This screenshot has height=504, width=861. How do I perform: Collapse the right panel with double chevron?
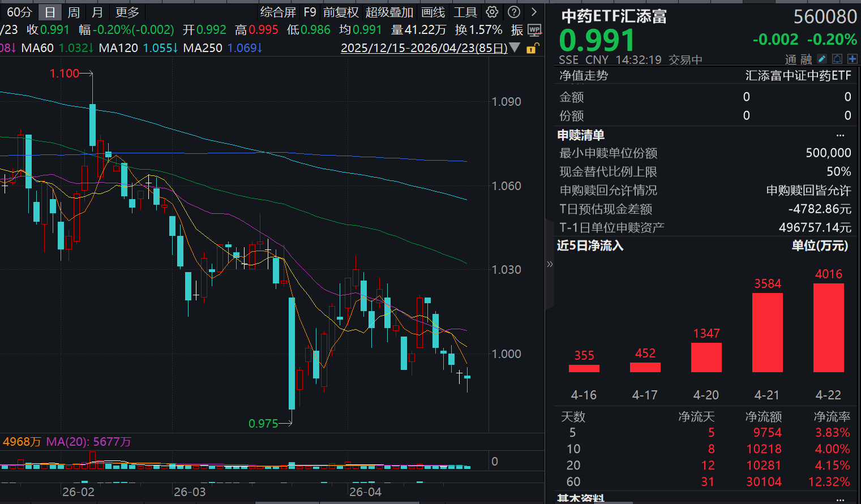click(x=549, y=264)
